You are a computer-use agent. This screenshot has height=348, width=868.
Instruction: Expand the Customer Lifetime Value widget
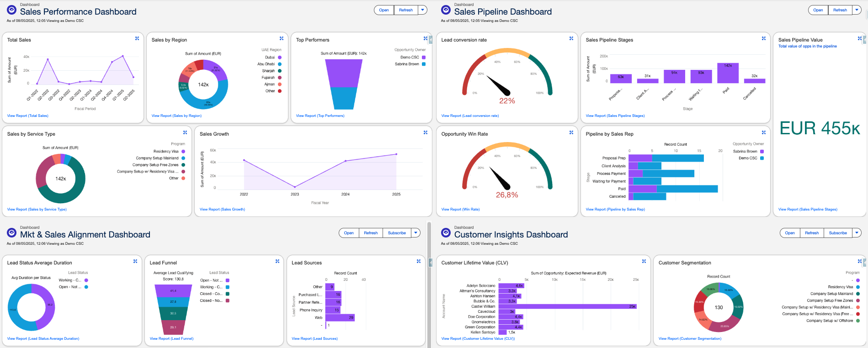coord(644,262)
